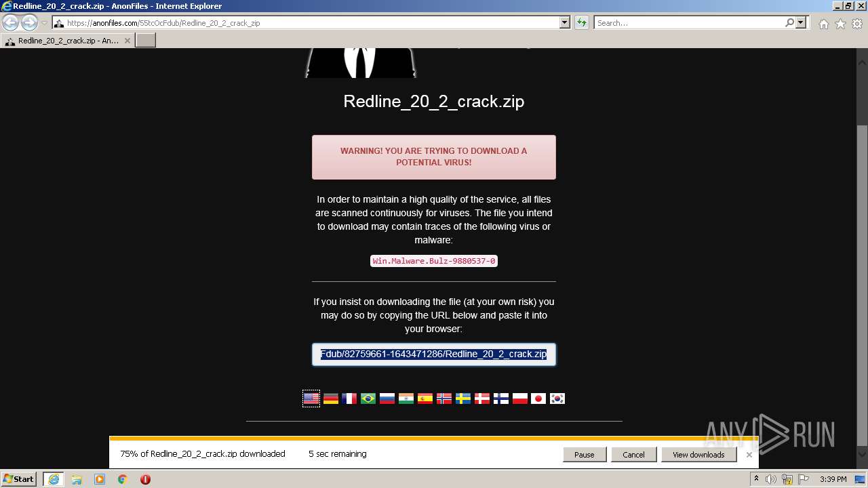Pause the download
Screen dimensions: 868x488
coord(584,455)
